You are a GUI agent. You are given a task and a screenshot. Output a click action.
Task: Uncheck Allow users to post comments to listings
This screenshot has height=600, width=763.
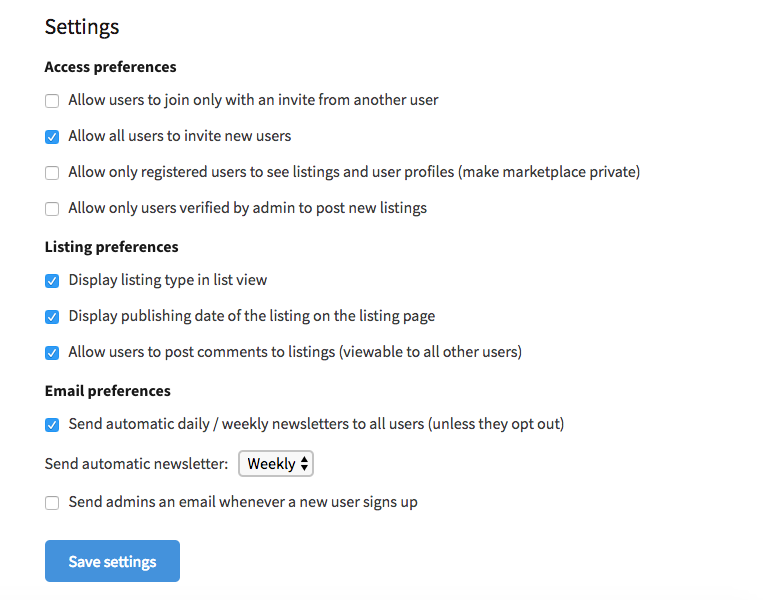tap(52, 353)
